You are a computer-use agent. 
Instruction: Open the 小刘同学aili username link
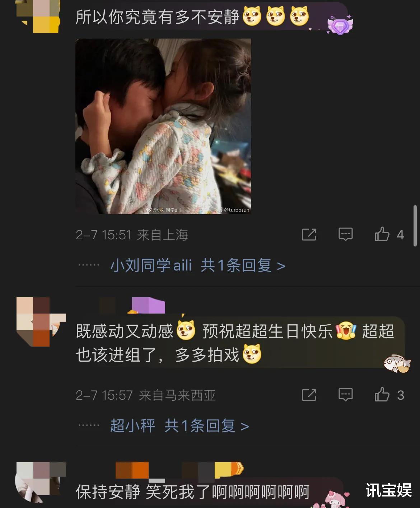[x=151, y=265]
